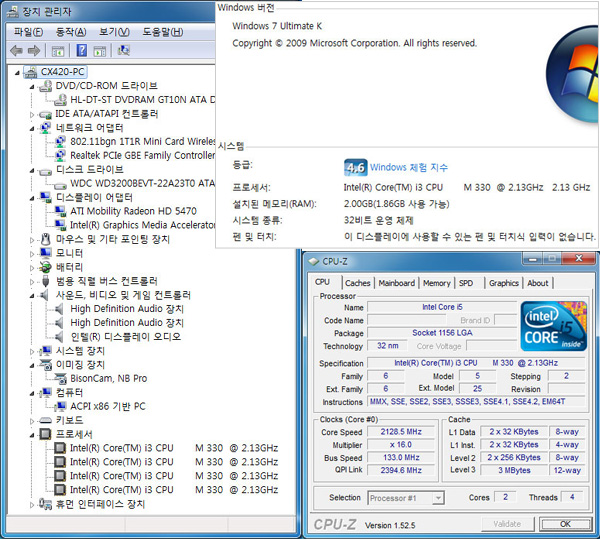Viewport: 600px width, 540px height.
Task: Switch to CPU-Z Mainboard tab
Action: point(396,283)
